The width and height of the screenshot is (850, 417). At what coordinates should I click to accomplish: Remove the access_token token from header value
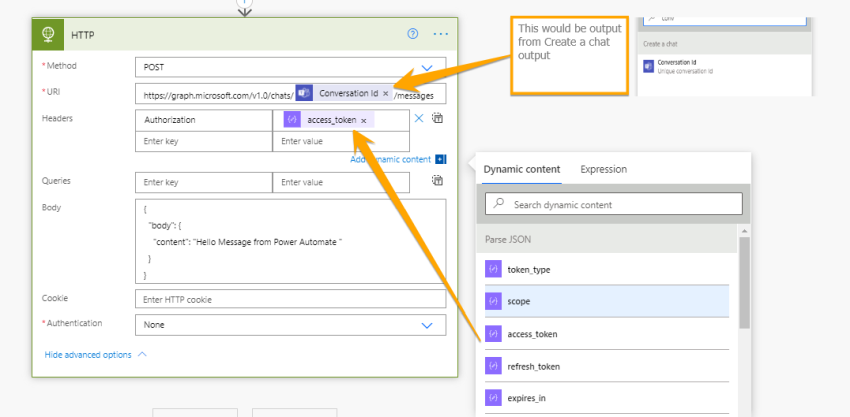364,120
